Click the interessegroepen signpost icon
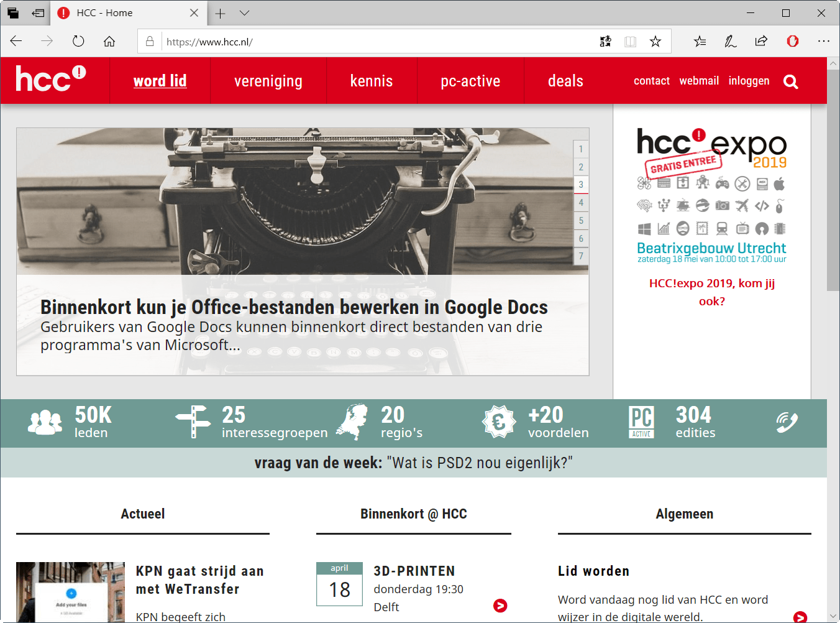 tap(193, 422)
